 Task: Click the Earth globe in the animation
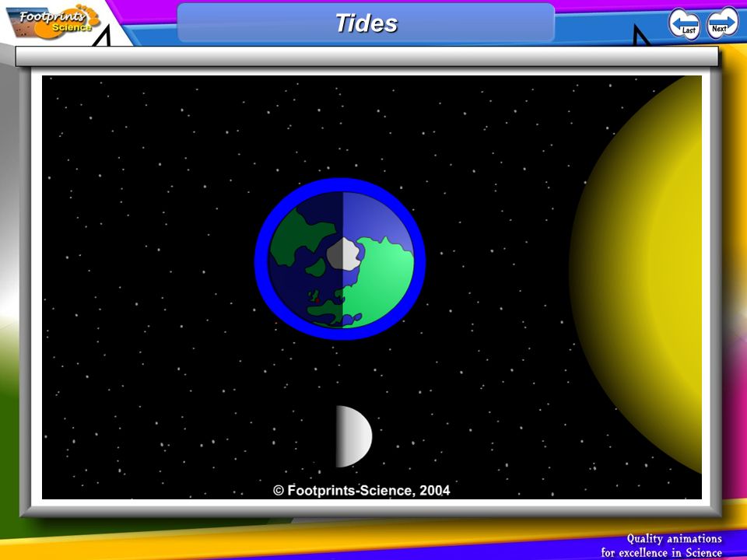[340, 259]
